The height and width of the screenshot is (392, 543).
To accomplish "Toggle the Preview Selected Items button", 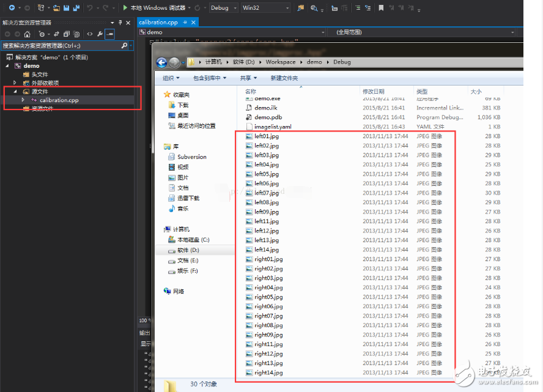I will click(109, 34).
